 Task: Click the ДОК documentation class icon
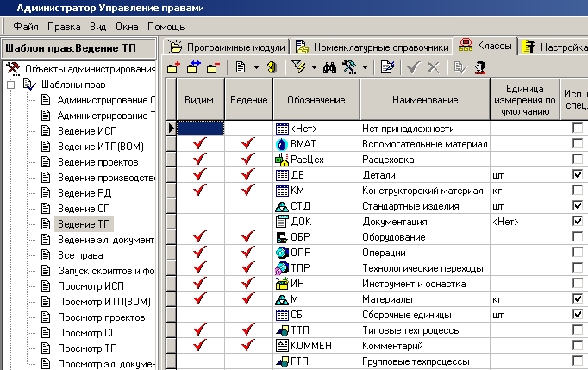[x=282, y=222]
